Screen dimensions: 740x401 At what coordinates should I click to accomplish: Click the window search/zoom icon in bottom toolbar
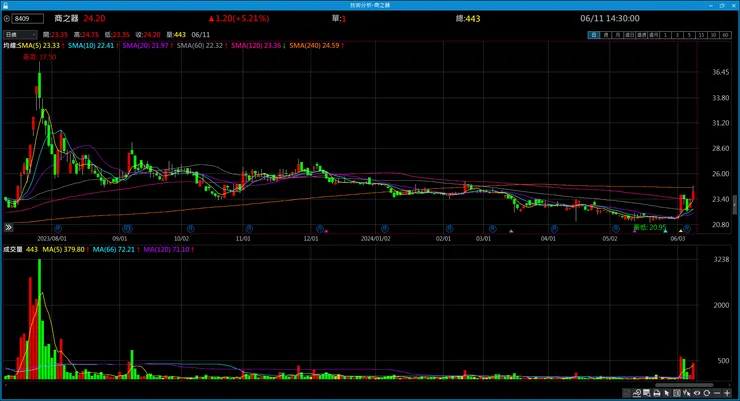[647, 393]
